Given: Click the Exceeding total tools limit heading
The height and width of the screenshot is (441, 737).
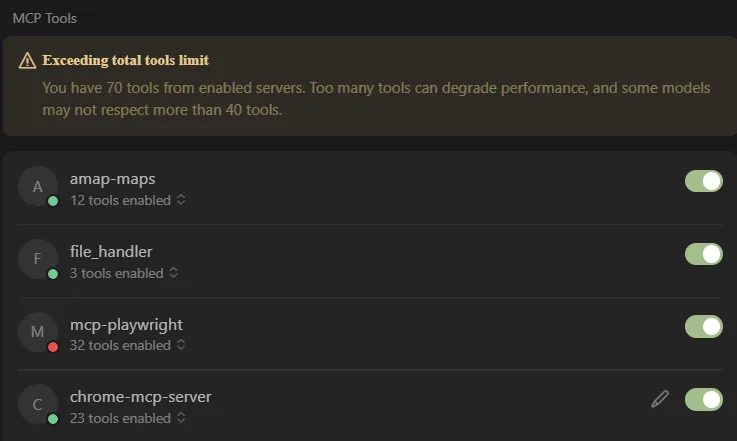Looking at the screenshot, I should click(x=125, y=60).
